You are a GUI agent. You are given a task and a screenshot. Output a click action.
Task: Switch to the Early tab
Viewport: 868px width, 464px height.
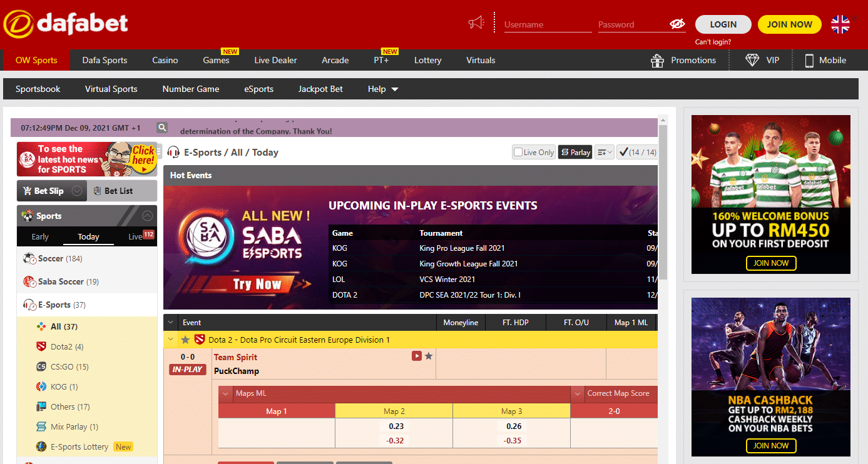click(x=40, y=236)
